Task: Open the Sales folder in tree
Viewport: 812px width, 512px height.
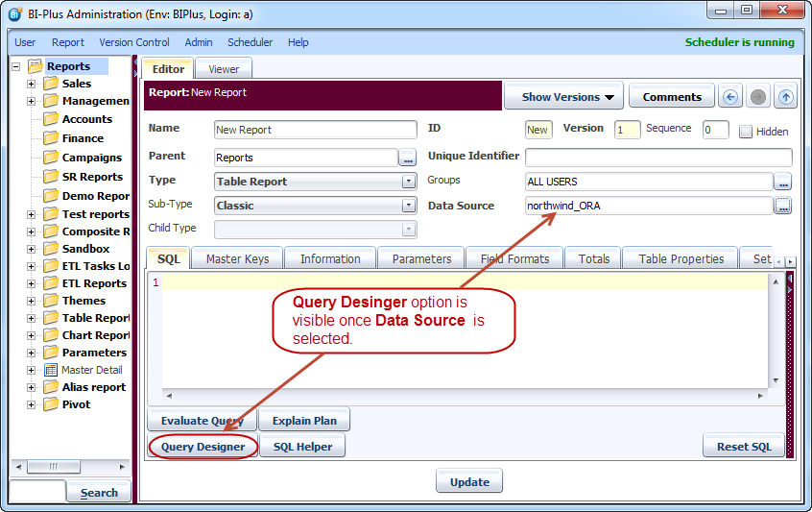Action: [x=51, y=84]
